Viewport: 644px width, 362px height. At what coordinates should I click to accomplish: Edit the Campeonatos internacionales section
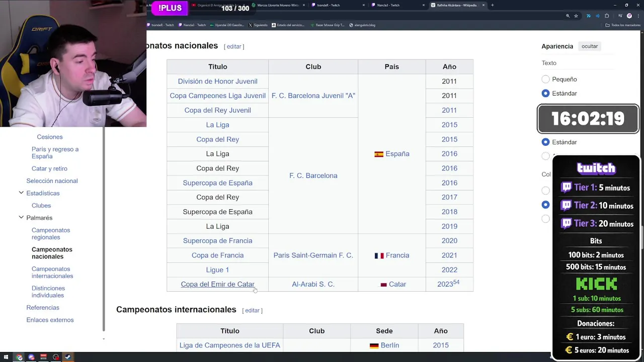coord(252,310)
